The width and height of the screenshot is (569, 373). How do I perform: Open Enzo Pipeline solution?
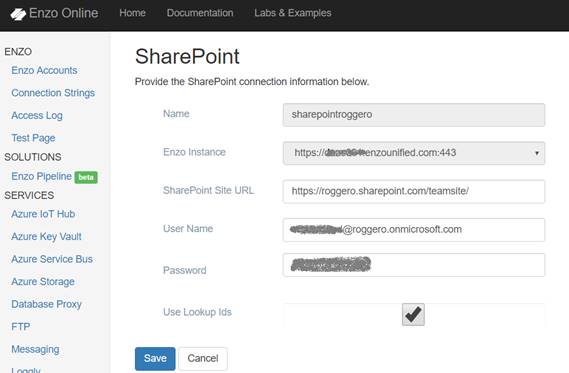pos(41,176)
